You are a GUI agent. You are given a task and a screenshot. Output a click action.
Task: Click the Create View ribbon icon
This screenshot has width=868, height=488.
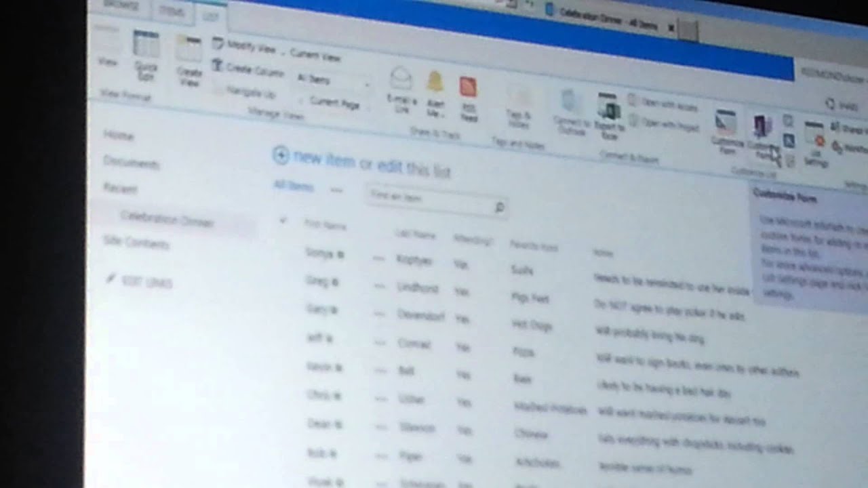click(189, 61)
